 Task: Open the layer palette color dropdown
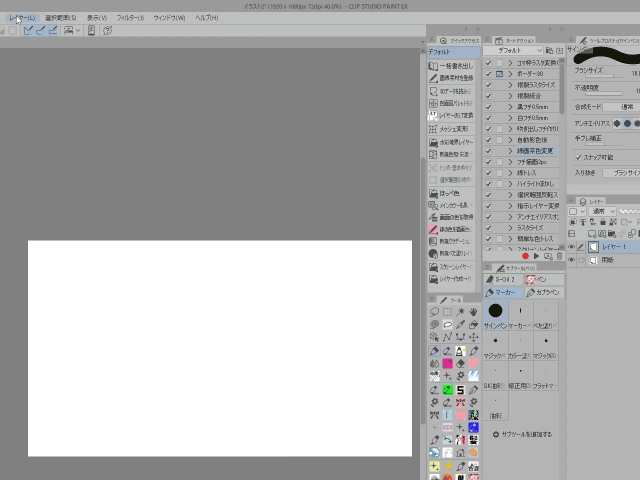pyautogui.click(x=577, y=211)
